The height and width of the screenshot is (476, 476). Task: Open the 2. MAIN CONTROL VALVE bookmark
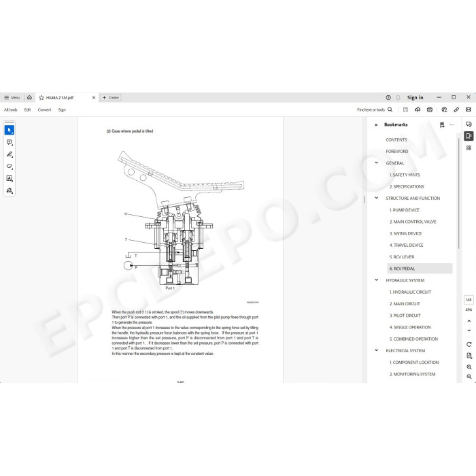pos(413,222)
